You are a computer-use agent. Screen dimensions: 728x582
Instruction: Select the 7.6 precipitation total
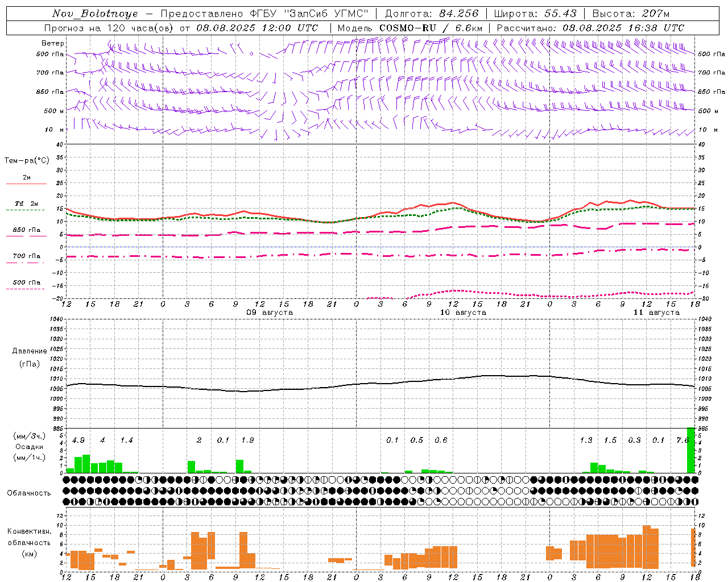[682, 440]
